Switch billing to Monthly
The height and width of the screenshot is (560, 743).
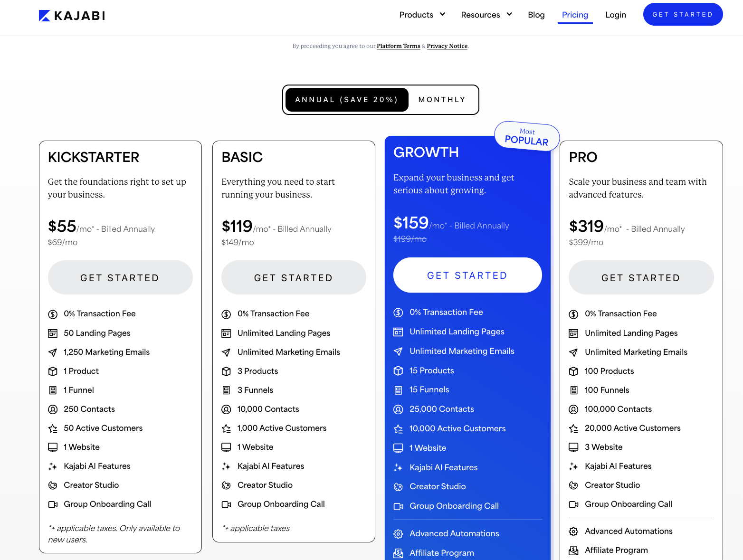click(x=442, y=100)
